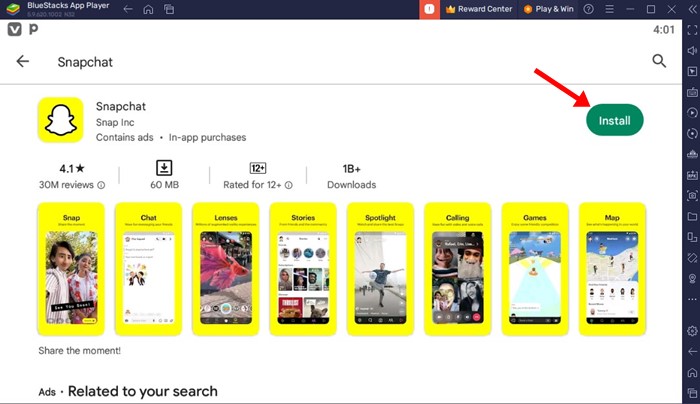Click the BlueStacks title bar home icon
The height and width of the screenshot is (404, 700).
(x=148, y=9)
